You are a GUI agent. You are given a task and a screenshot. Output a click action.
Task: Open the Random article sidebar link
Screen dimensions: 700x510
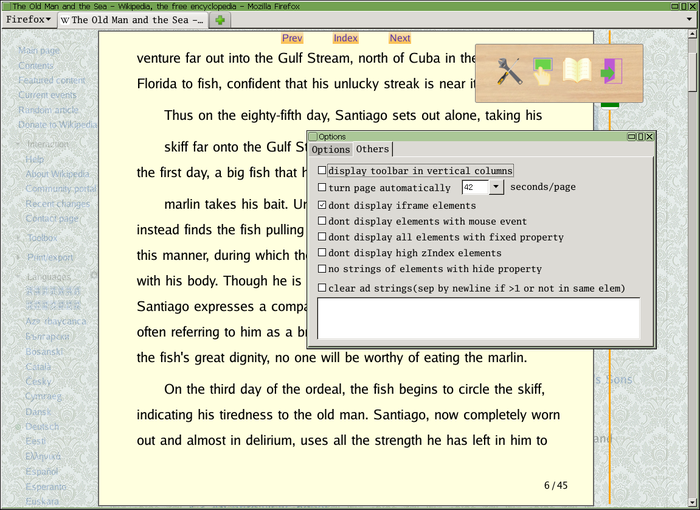tap(48, 110)
